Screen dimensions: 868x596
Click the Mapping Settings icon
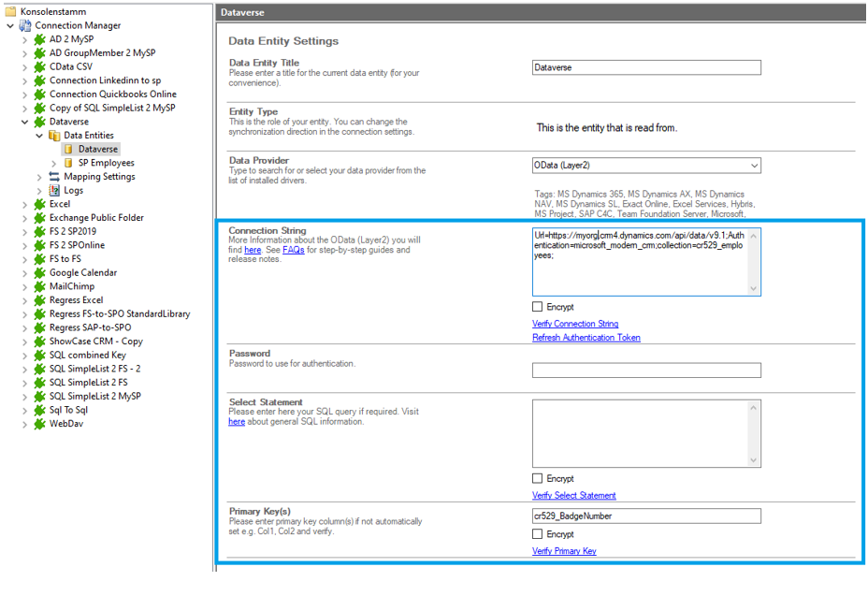(x=53, y=176)
